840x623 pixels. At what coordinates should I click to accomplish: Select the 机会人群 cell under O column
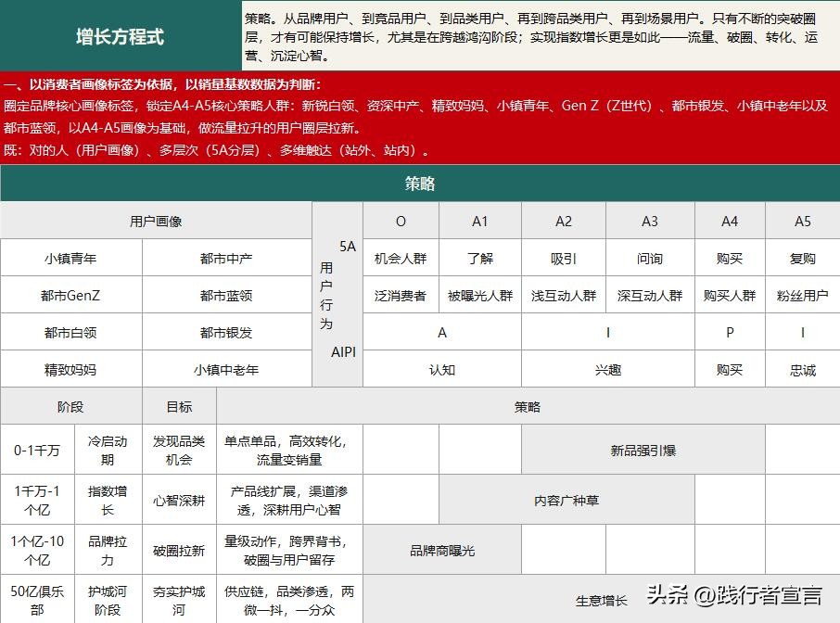(401, 257)
